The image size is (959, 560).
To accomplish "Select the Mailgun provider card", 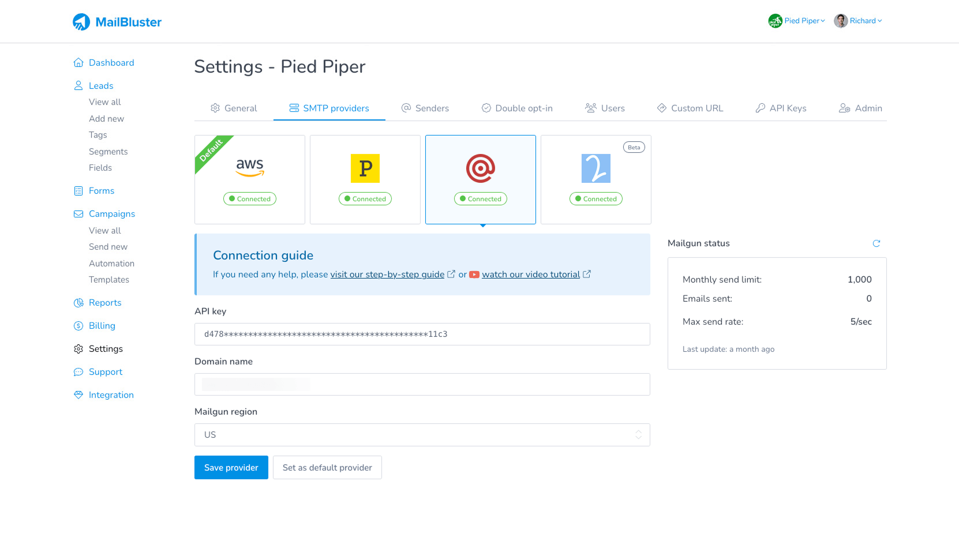I will tap(481, 179).
